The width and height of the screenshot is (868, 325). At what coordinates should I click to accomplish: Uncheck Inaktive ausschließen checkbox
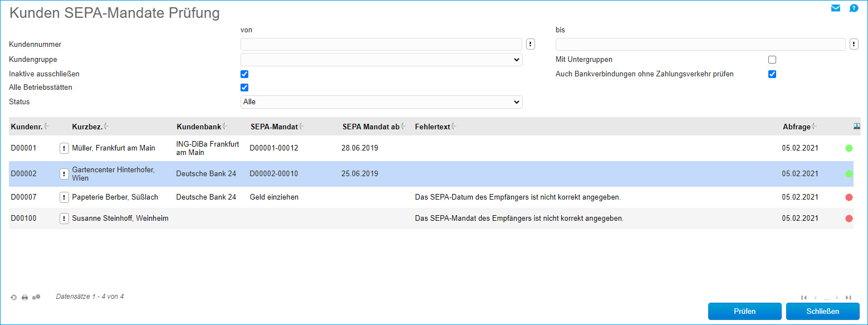click(244, 74)
